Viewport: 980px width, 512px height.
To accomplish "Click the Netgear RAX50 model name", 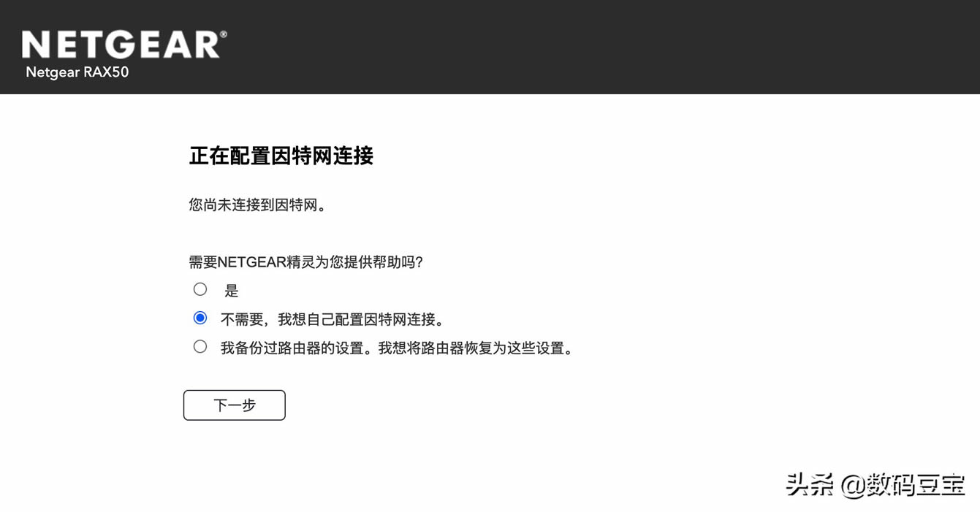I will tap(77, 72).
